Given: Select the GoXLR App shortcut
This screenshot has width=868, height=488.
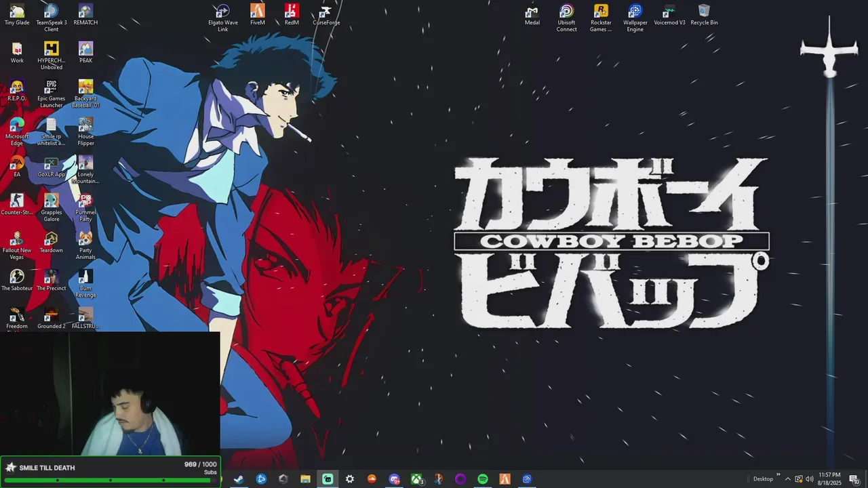Looking at the screenshot, I should click(52, 167).
